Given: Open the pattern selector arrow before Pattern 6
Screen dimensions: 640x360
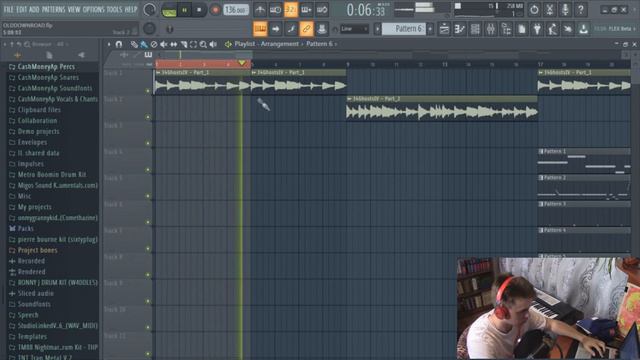Looking at the screenshot, I should [x=378, y=29].
